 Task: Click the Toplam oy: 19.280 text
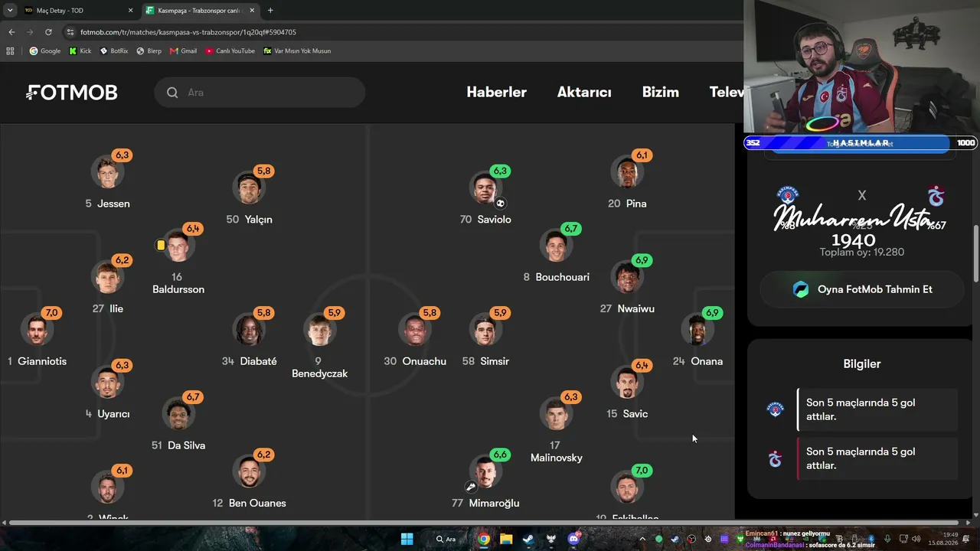click(x=862, y=252)
